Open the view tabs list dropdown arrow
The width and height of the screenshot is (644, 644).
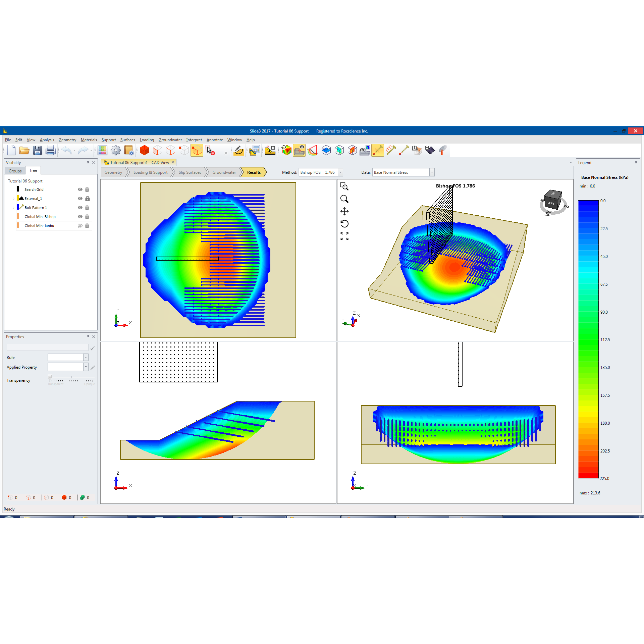[x=571, y=162]
